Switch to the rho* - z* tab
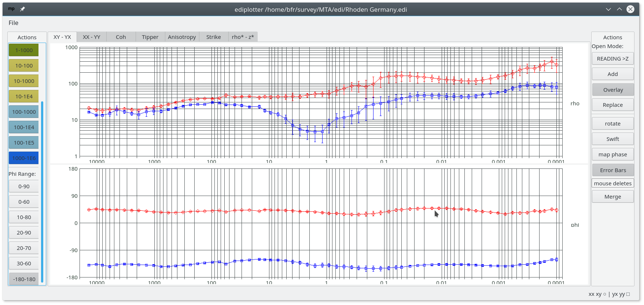 pyautogui.click(x=243, y=37)
